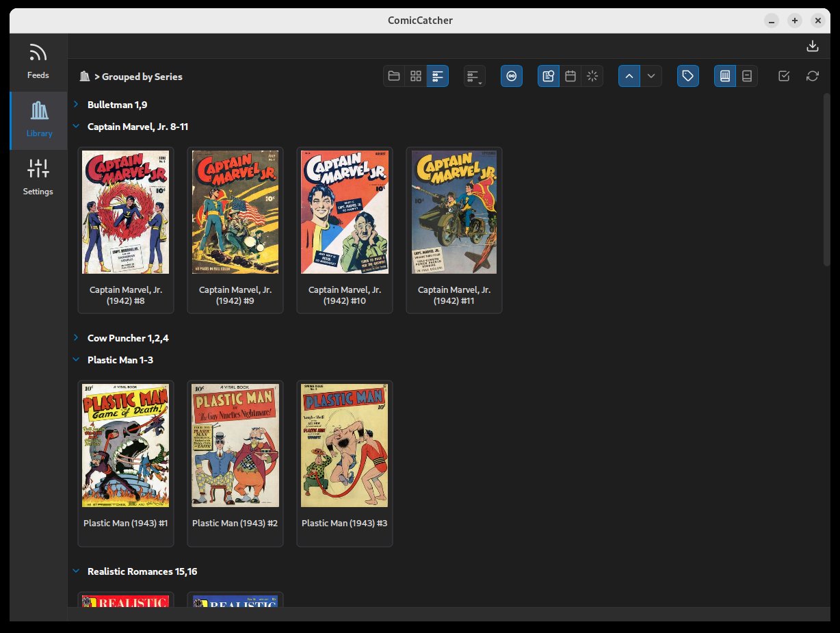
Task: Click the refresh library icon
Action: 812,76
